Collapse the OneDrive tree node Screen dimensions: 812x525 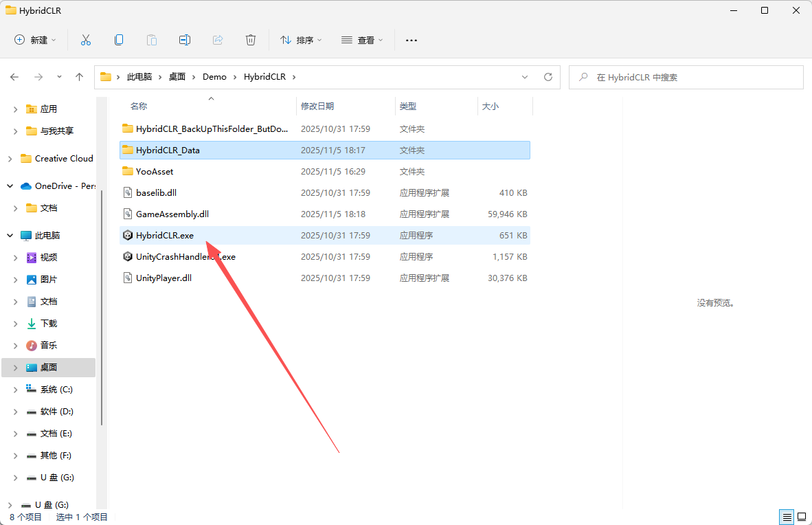coord(10,186)
